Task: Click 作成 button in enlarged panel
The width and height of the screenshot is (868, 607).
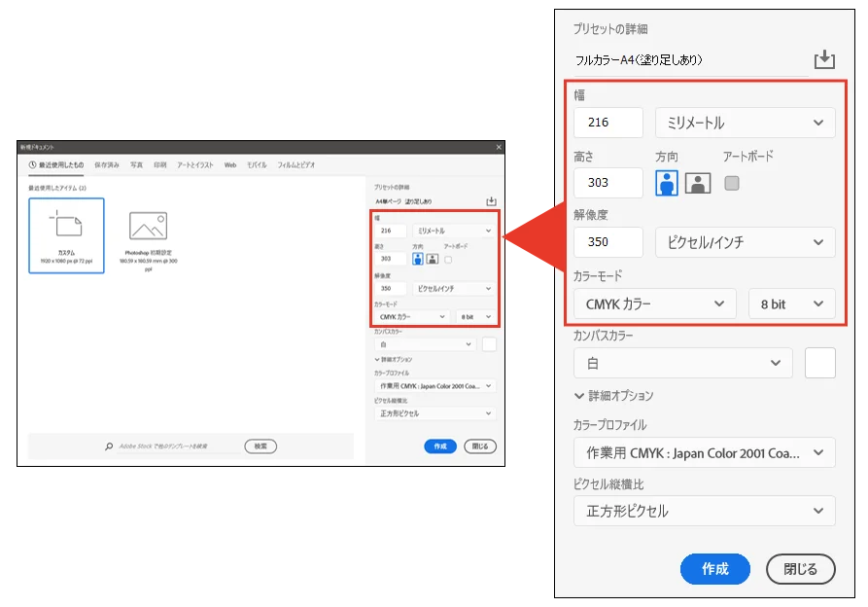Action: click(x=715, y=569)
